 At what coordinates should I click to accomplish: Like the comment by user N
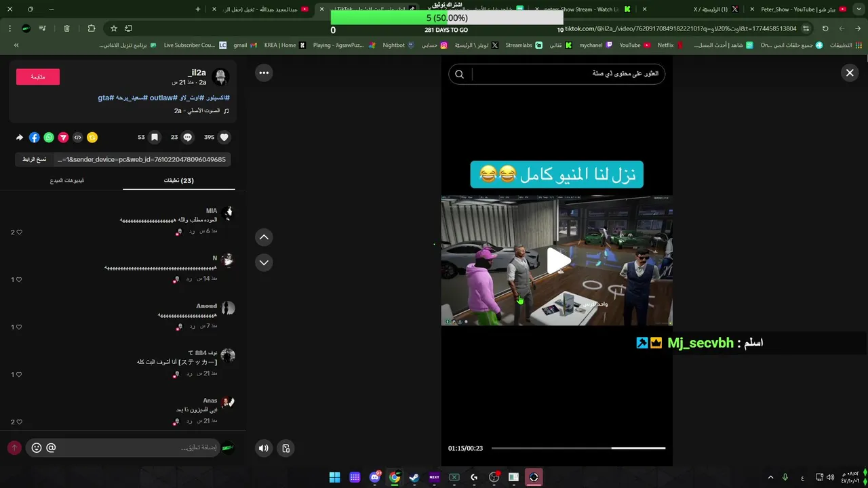tap(19, 279)
